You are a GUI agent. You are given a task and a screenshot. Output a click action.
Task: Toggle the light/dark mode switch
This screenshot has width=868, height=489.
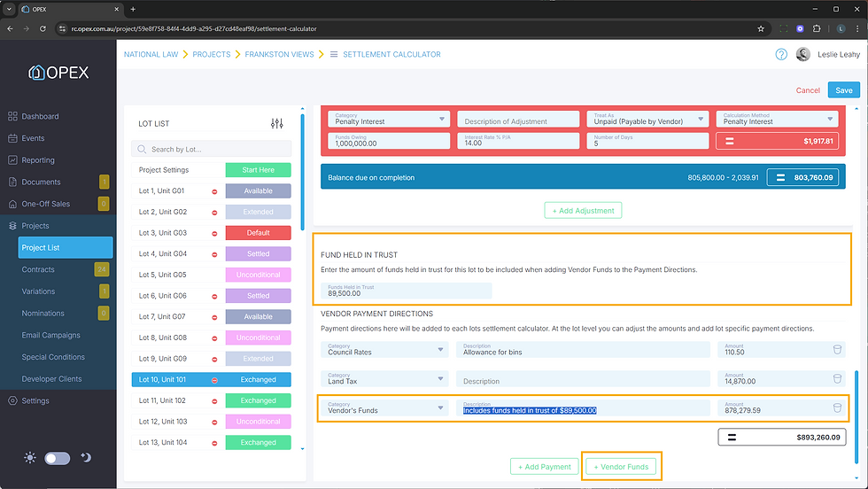58,458
